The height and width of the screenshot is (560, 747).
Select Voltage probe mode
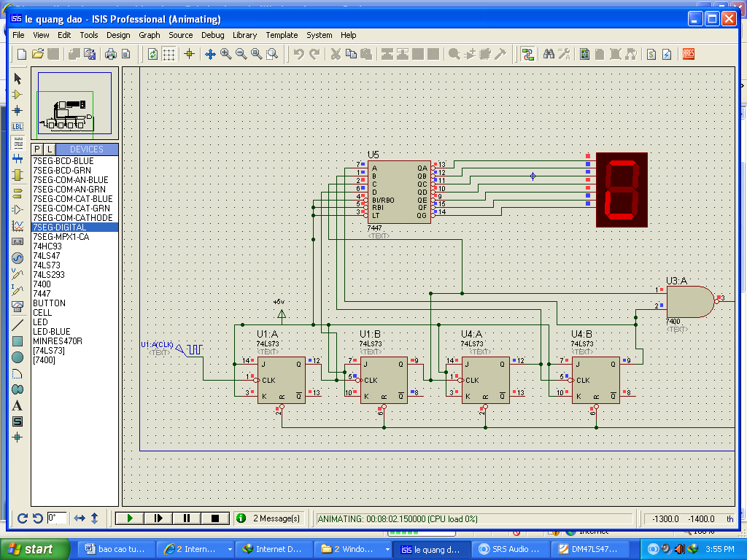click(18, 274)
